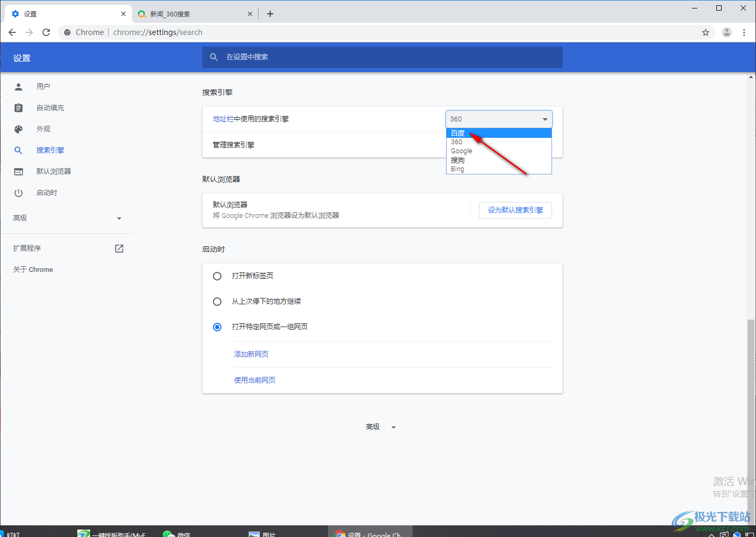The image size is (756, 537).
Task: Bookmark this page with the star icon
Action: tap(706, 32)
